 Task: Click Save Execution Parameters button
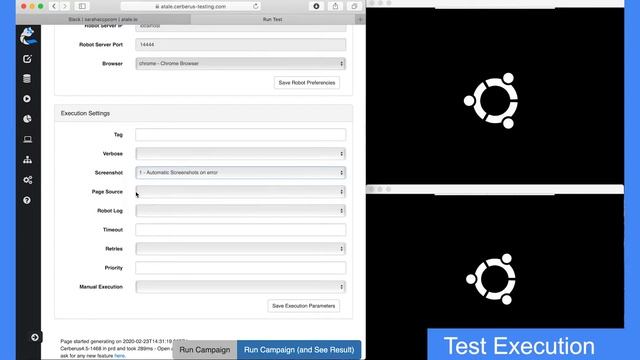(x=303, y=306)
